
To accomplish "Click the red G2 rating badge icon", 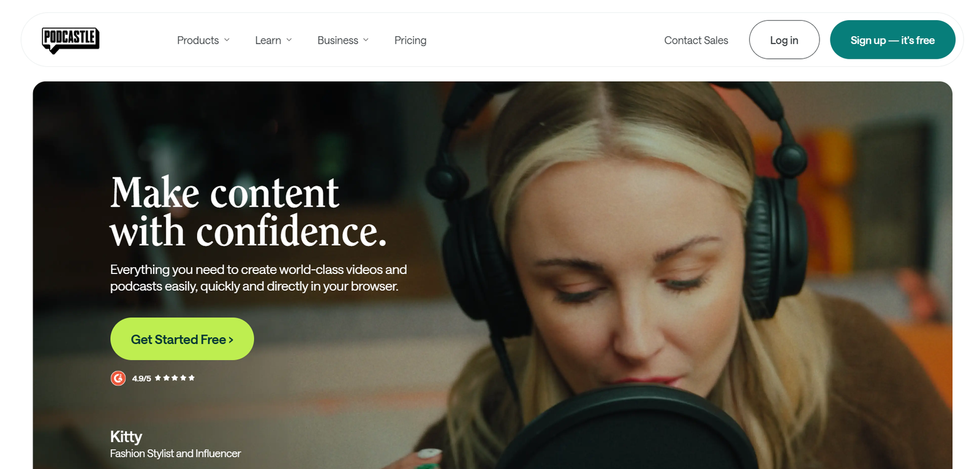I will 118,378.
